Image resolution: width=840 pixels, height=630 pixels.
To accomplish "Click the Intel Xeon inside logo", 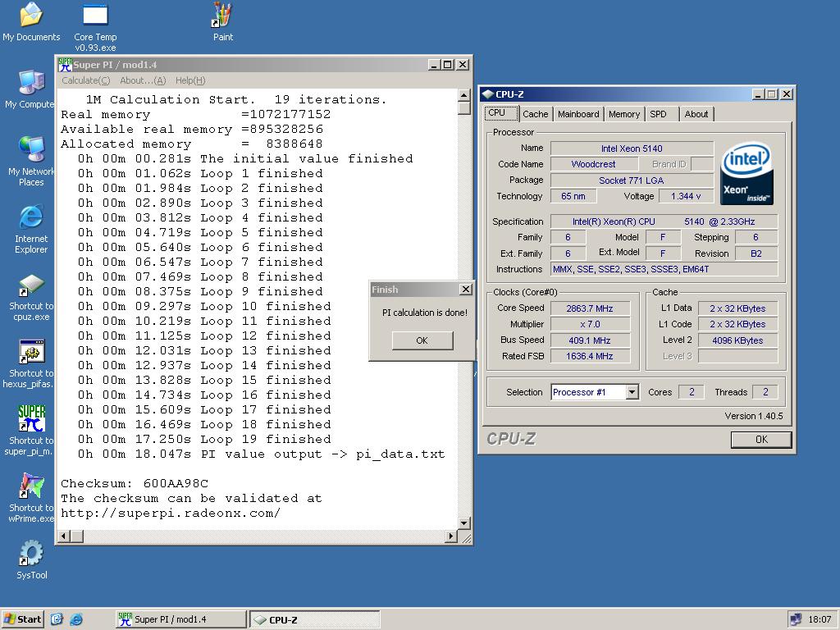I will pyautogui.click(x=746, y=173).
